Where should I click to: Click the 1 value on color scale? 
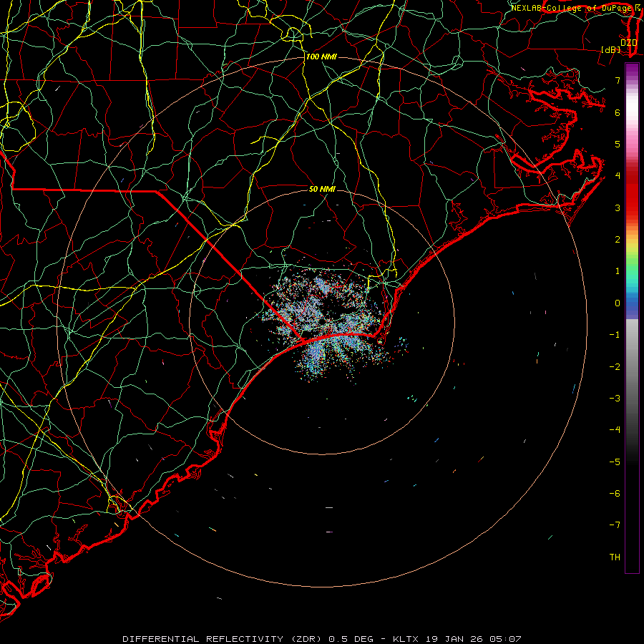[618, 270]
